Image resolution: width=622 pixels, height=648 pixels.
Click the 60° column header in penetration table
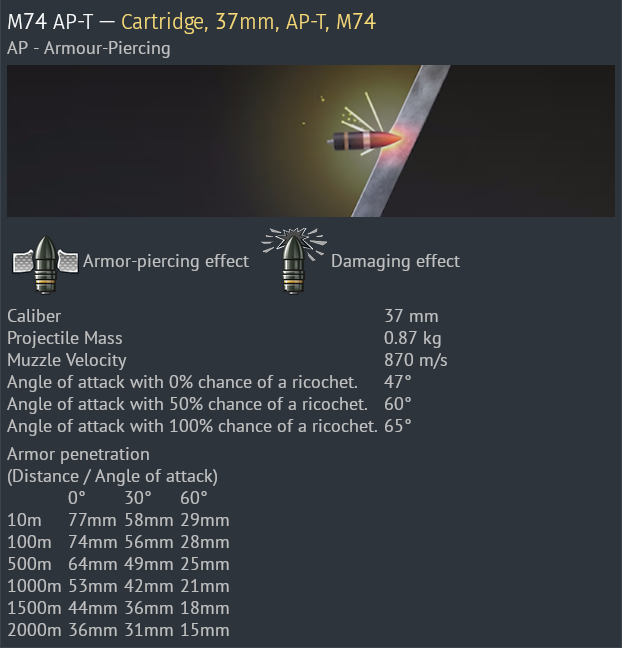(x=193, y=498)
